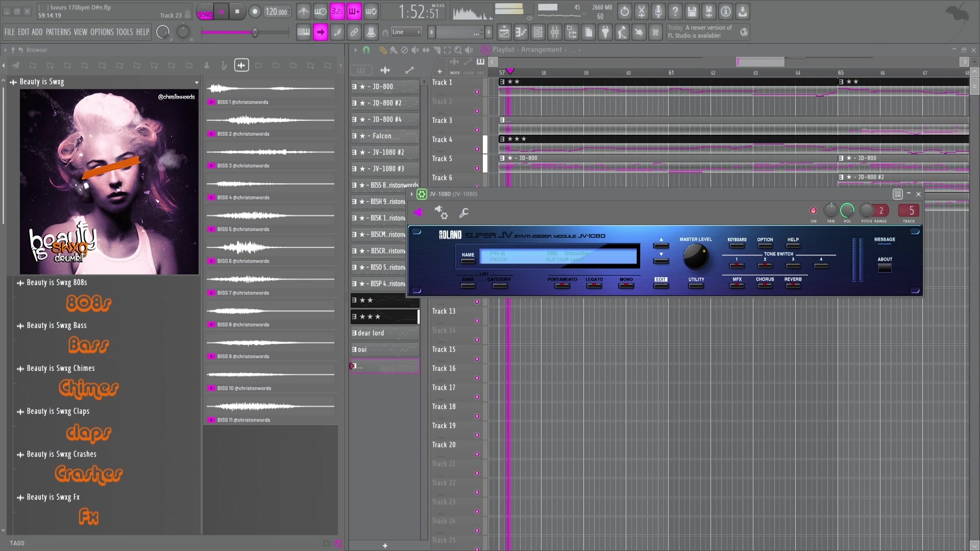Select the playlist Paint brush tool

coord(394,50)
